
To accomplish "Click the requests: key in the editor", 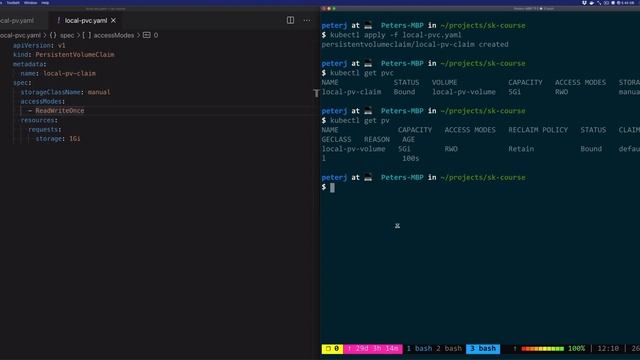I will pyautogui.click(x=44, y=129).
